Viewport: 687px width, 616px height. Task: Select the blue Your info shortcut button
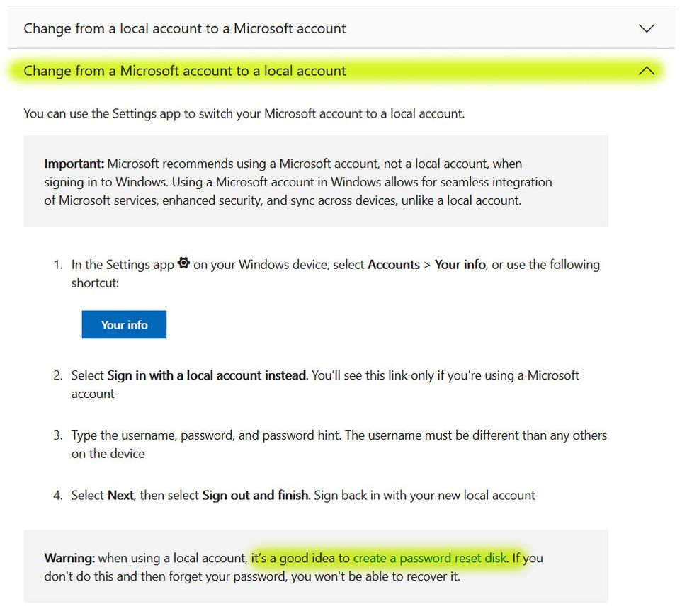click(124, 324)
